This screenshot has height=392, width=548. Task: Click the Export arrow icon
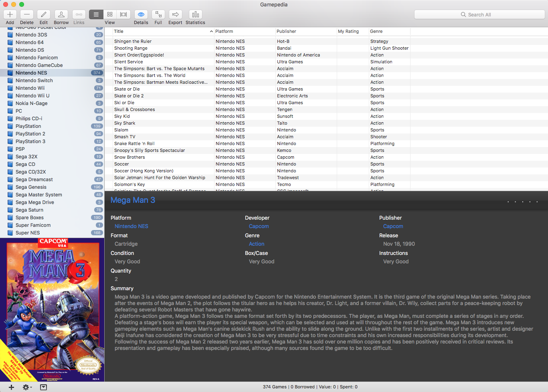(x=175, y=15)
